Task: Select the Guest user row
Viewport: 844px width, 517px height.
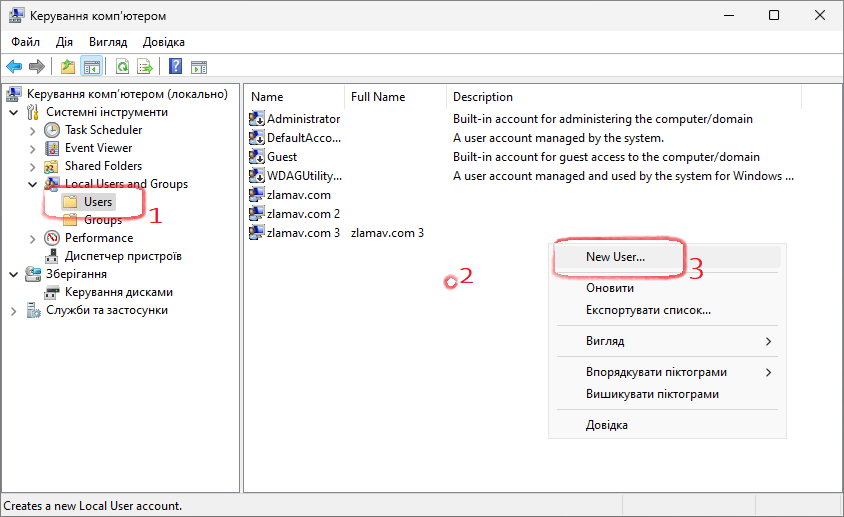Action: point(281,157)
